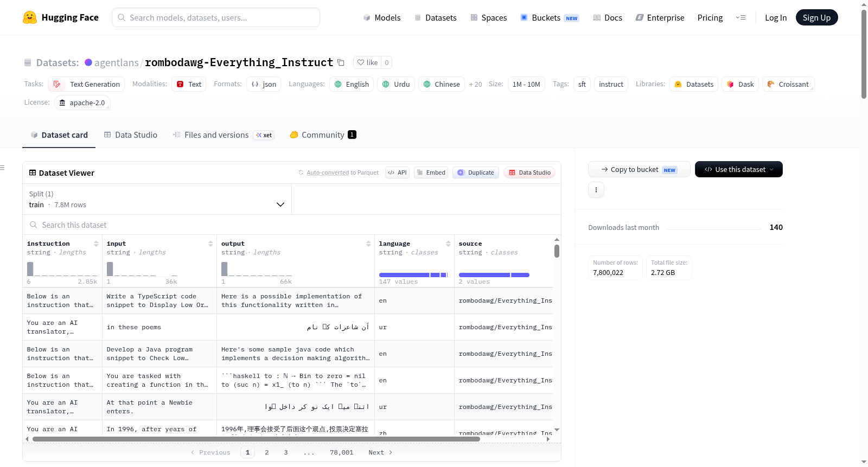Click the Text modality tag
Viewport: 868px width, 467px height.
click(189, 84)
